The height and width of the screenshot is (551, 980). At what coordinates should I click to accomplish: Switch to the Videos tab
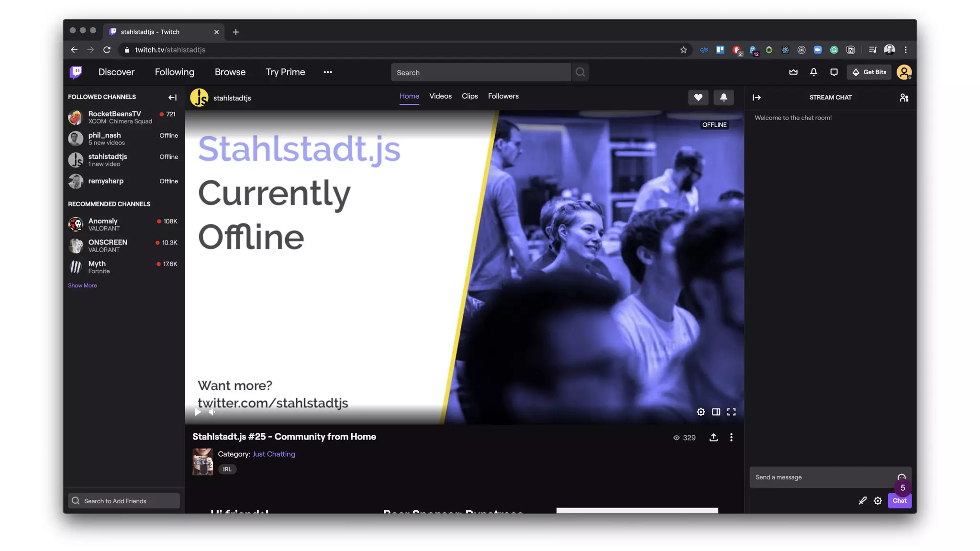(x=440, y=96)
